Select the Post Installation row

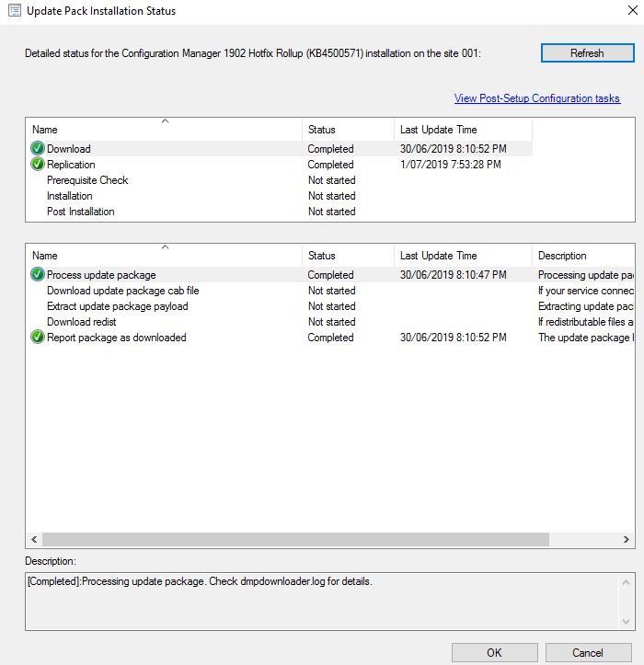tap(281, 212)
